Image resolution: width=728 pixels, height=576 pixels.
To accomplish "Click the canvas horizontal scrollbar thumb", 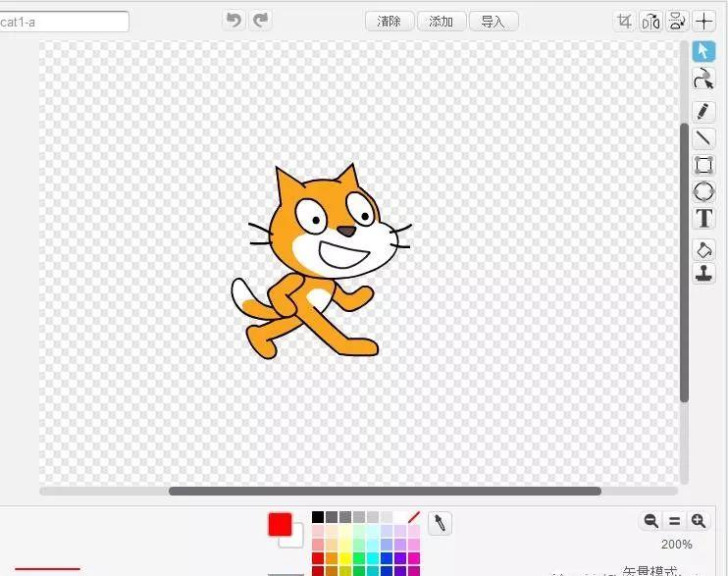I will (385, 491).
